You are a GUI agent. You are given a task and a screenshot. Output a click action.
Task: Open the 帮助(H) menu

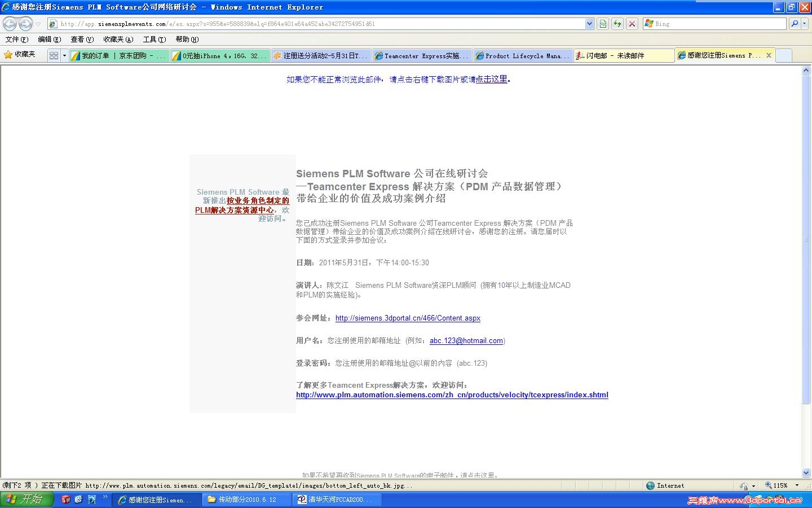[x=187, y=40]
